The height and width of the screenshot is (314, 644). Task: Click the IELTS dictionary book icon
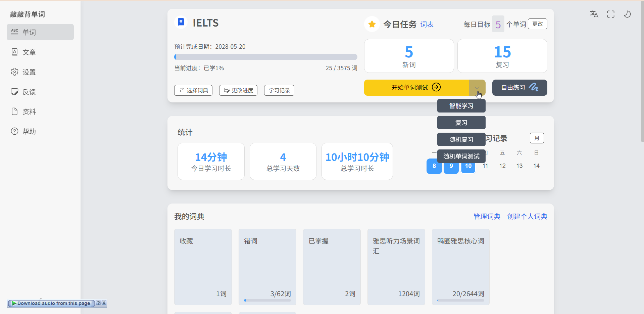(x=181, y=23)
